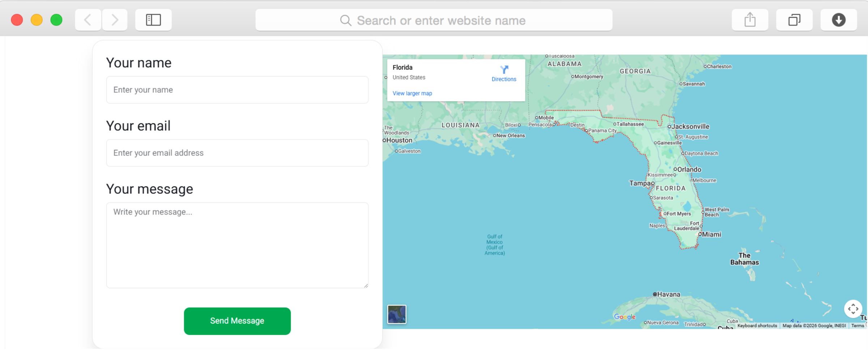Toggle the sidebar panel icon
The height and width of the screenshot is (354, 868).
pos(153,20)
